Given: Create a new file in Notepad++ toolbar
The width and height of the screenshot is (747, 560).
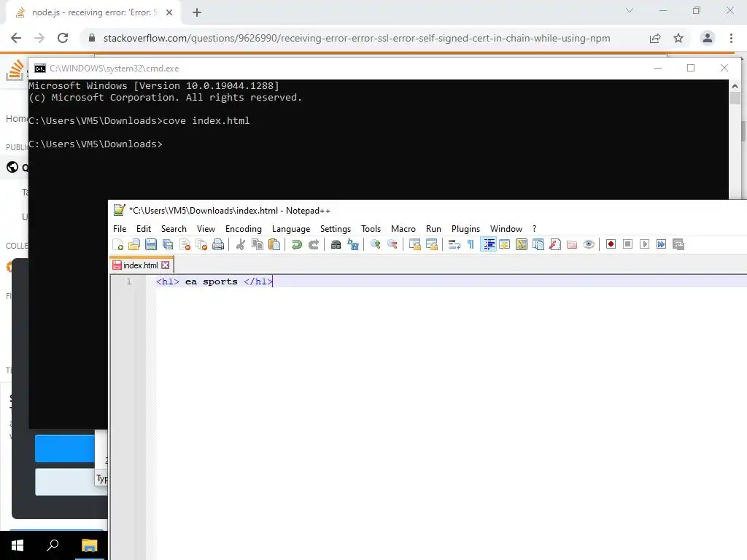Looking at the screenshot, I should (x=117, y=244).
